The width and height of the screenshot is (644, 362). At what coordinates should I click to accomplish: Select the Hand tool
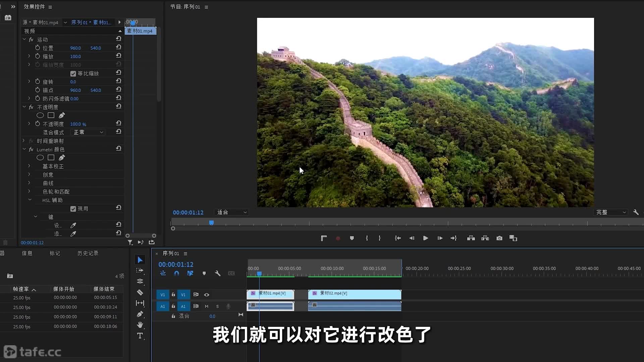click(140, 325)
